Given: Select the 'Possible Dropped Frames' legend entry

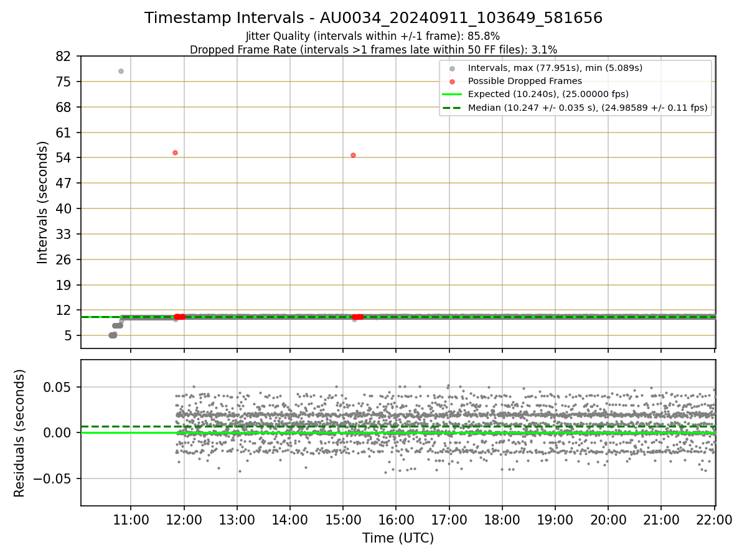Looking at the screenshot, I should point(525,81).
